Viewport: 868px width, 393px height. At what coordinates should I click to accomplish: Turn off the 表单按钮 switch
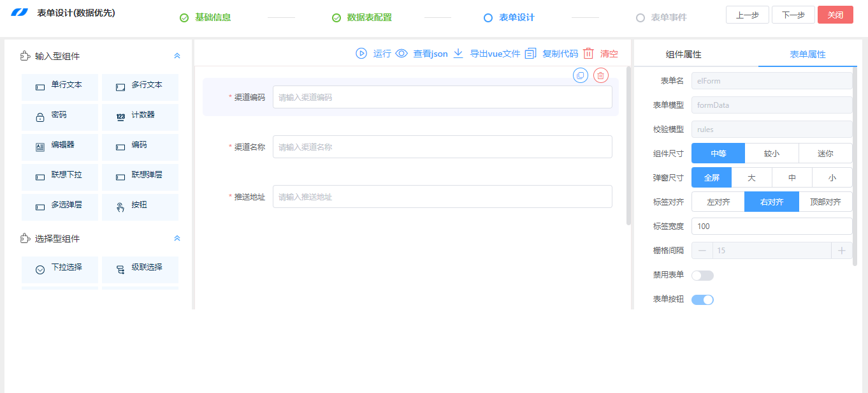[702, 299]
